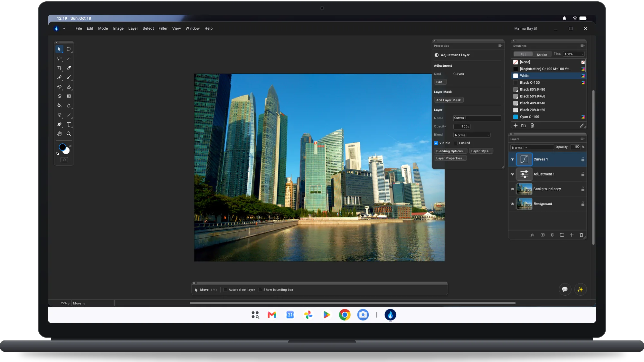Hide the Background copy layer
The image size is (644, 362).
[x=512, y=189]
